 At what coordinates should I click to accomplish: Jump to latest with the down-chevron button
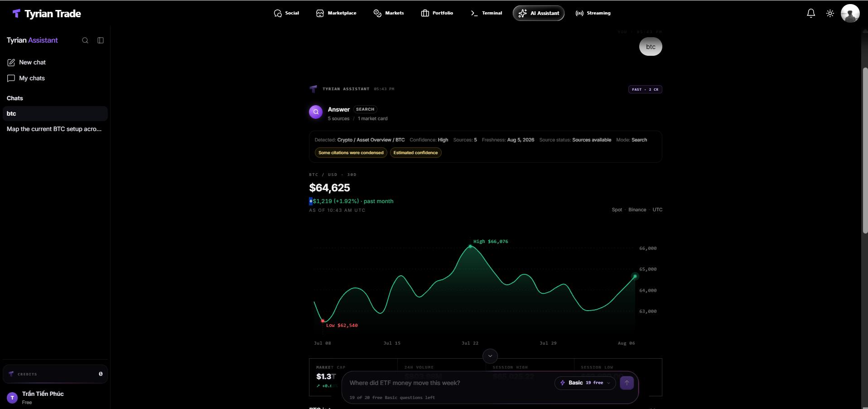pos(490,356)
